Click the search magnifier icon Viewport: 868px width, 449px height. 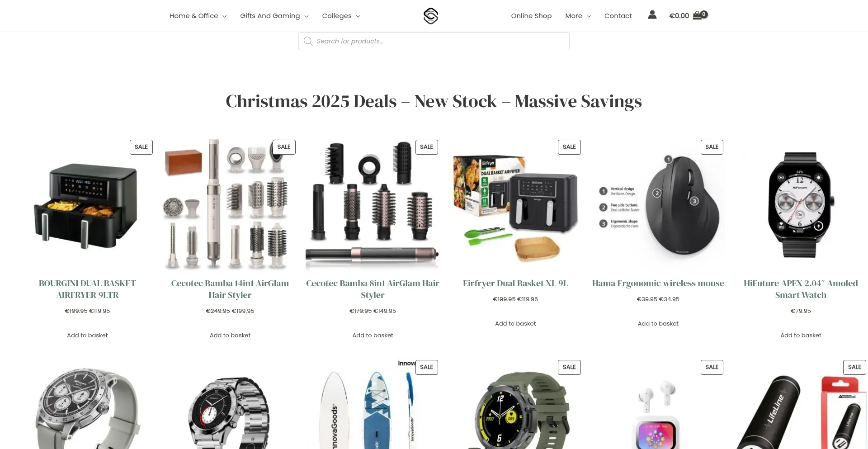coord(308,41)
